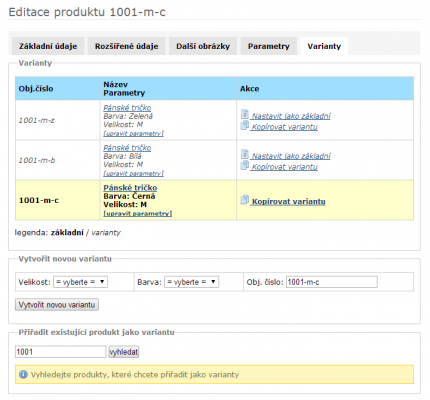The image size is (430, 400).
Task: Click Kopírovat variantu for 1001-m-b
Action: [285, 167]
